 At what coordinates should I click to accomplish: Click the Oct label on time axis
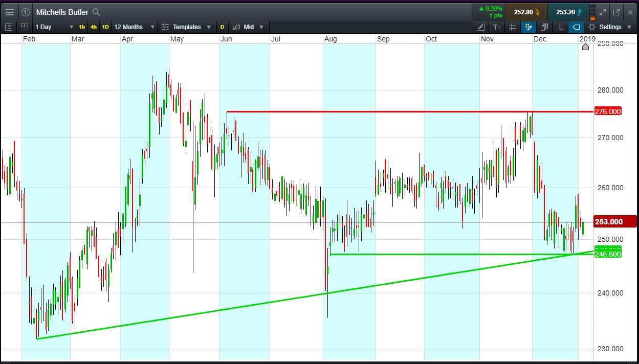pyautogui.click(x=431, y=39)
